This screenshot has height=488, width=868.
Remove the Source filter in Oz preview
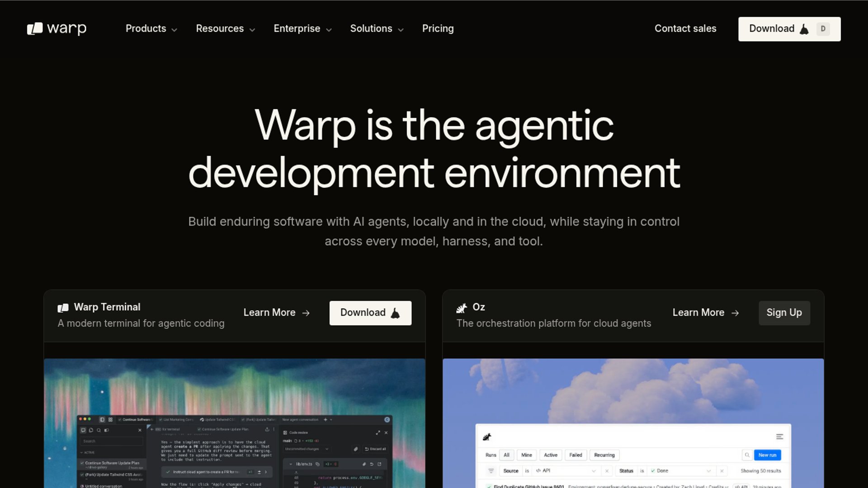[x=607, y=471]
